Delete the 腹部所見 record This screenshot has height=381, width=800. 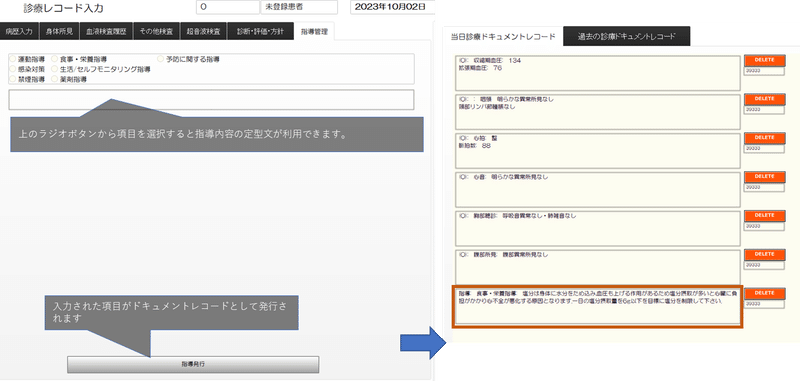click(x=764, y=254)
